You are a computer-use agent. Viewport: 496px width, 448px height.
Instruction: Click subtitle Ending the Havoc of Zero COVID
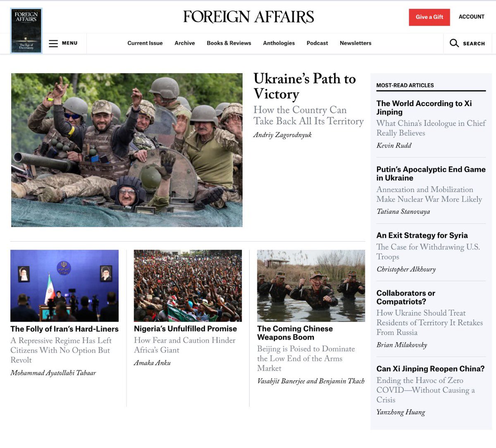[x=426, y=390]
